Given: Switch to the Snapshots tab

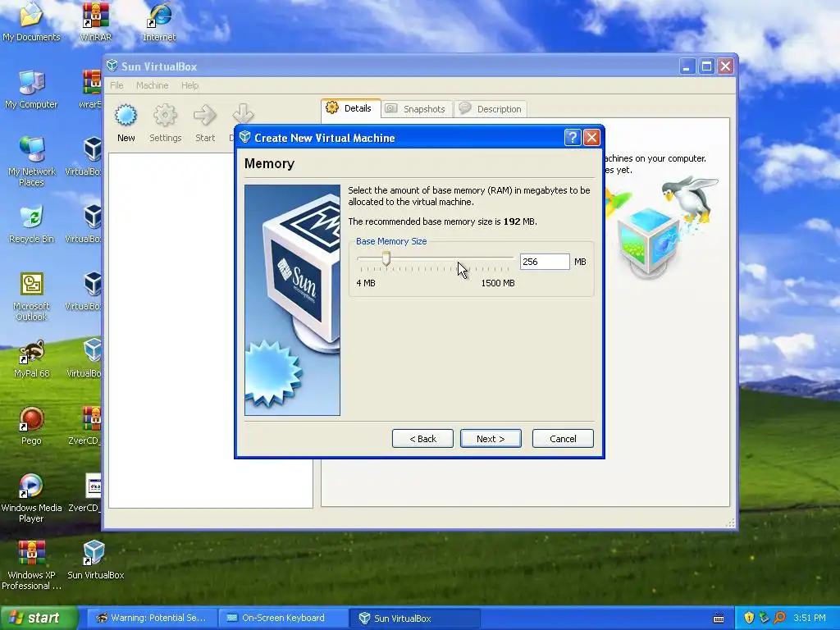Looking at the screenshot, I should click(x=418, y=109).
